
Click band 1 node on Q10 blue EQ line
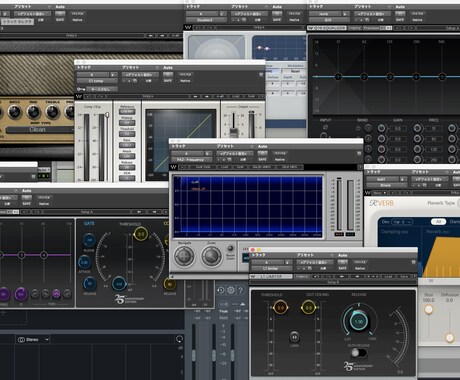click(338, 77)
